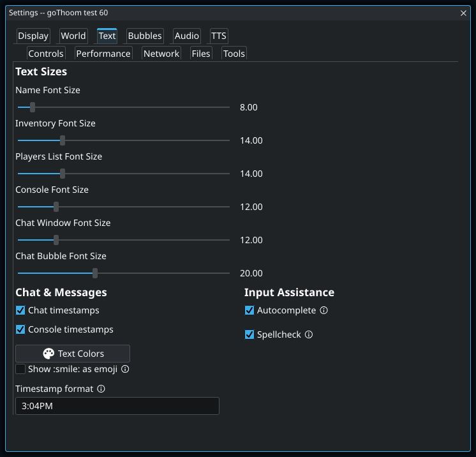Switch to the TTS tab
Screen dimensions: 476x457
[219, 36]
